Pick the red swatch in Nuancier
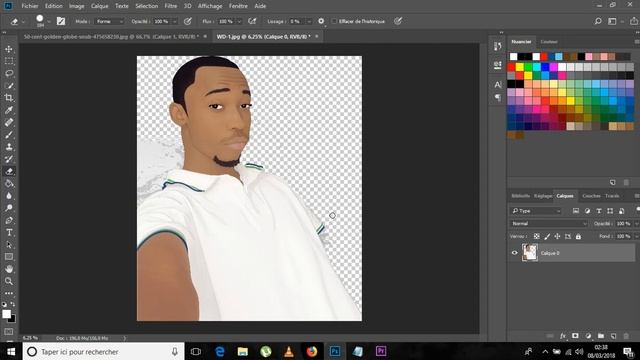 tap(511, 67)
